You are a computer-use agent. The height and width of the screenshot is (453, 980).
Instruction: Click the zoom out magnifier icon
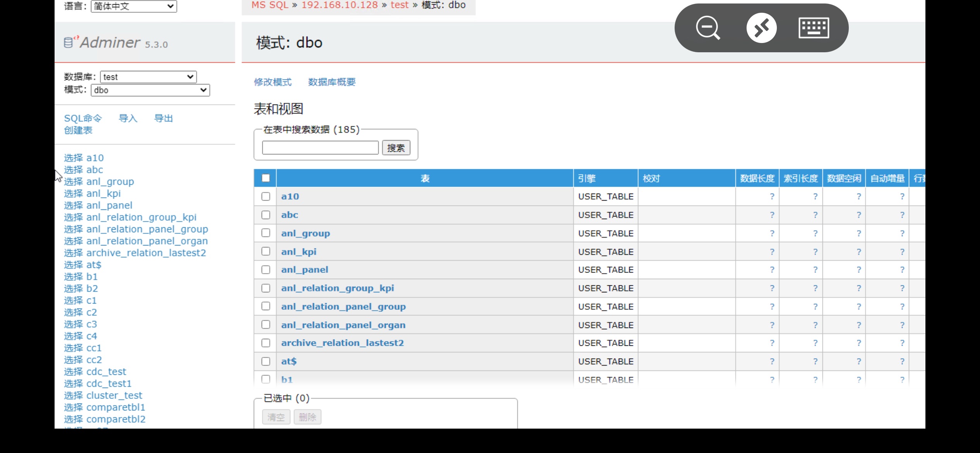708,28
